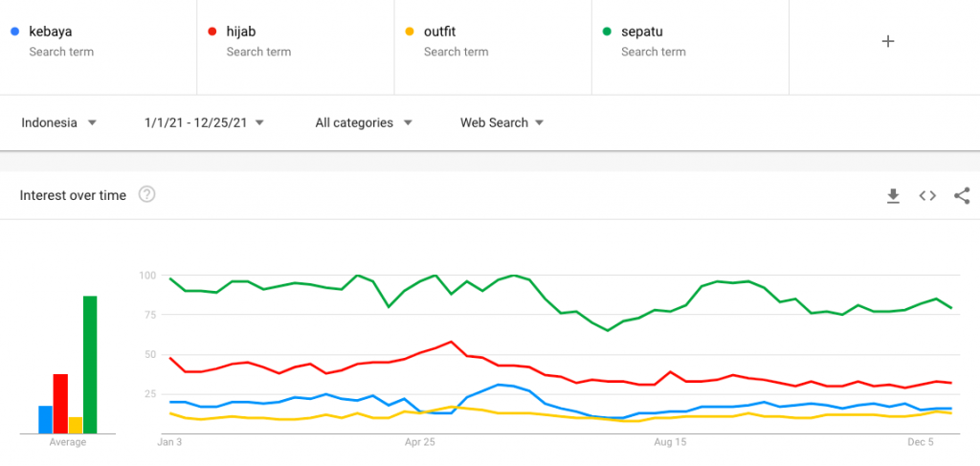Click the blue dot next to kebaya
The width and height of the screenshot is (980, 466).
[13, 32]
